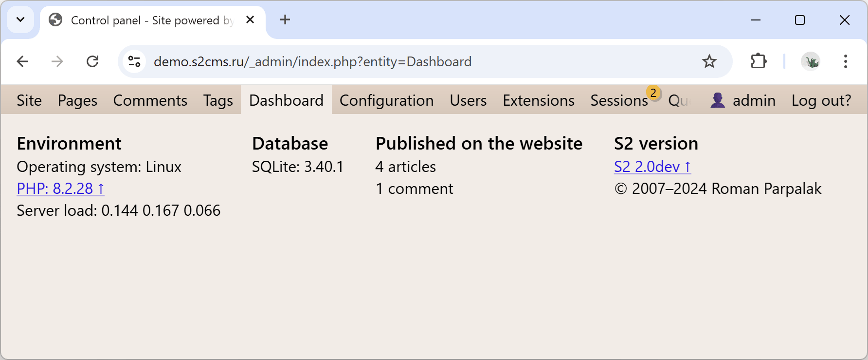
Task: Click the 'Operating system: Linux' text
Action: coord(99,167)
